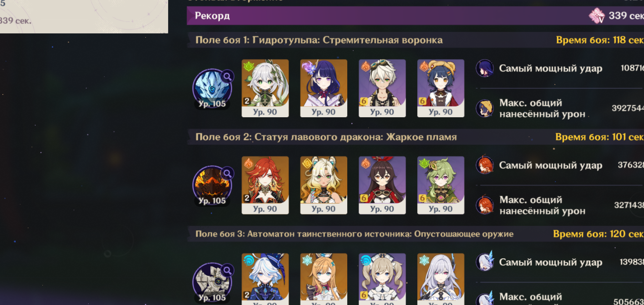Screen dimensions: 644x305
Task: Click the star medal icon next to 339 сек
Action: click(x=597, y=16)
